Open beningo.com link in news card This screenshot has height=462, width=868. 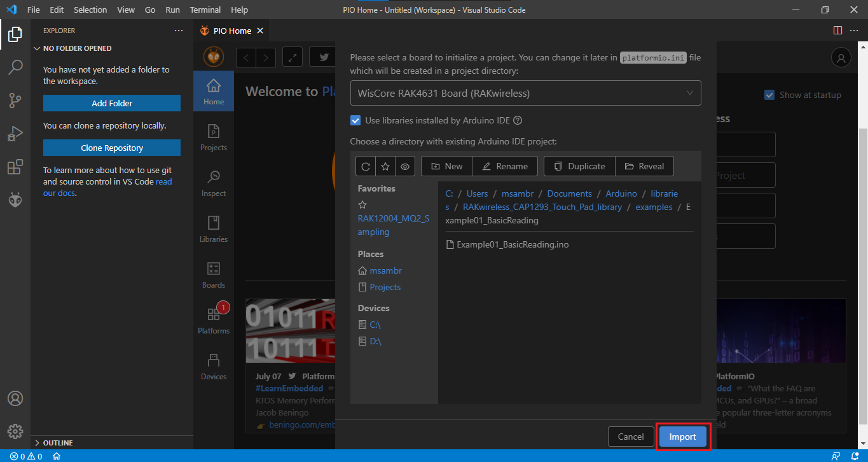click(301, 425)
